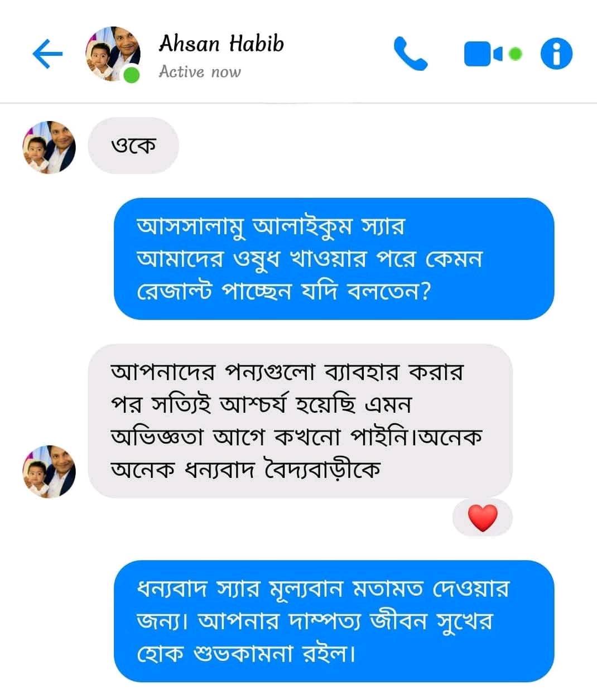Go back using the left arrow
Image resolution: width=597 pixels, height=700 pixels.
47,54
